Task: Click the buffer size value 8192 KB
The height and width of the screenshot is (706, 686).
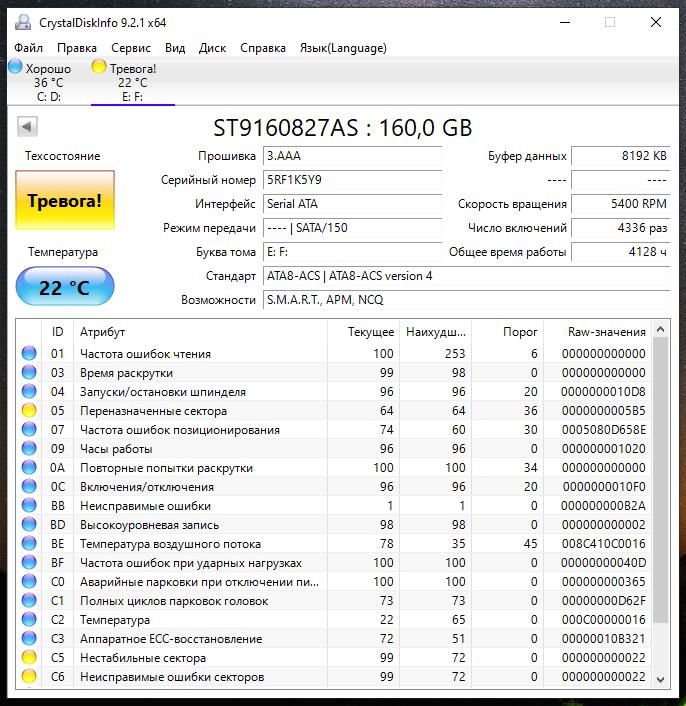Action: click(621, 156)
